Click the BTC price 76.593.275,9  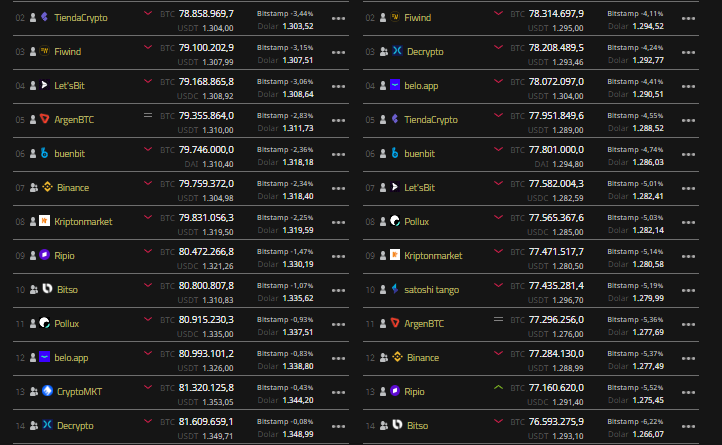click(x=549, y=421)
